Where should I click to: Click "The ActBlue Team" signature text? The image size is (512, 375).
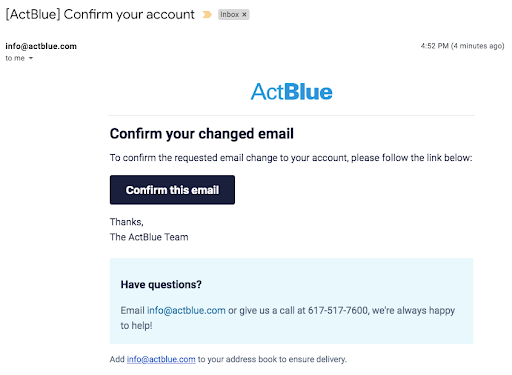tap(149, 237)
